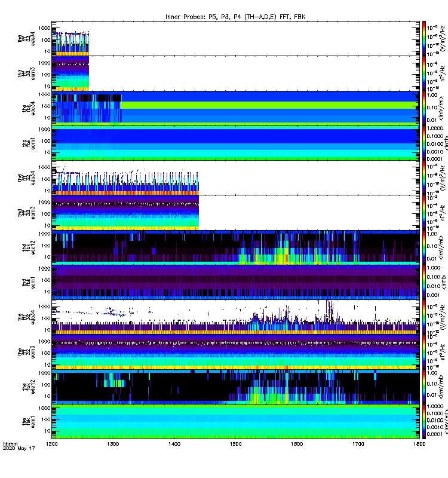This screenshot has height=478, width=448.
Task: Click the thd fbk edc12 color bar
Action: click(424, 247)
